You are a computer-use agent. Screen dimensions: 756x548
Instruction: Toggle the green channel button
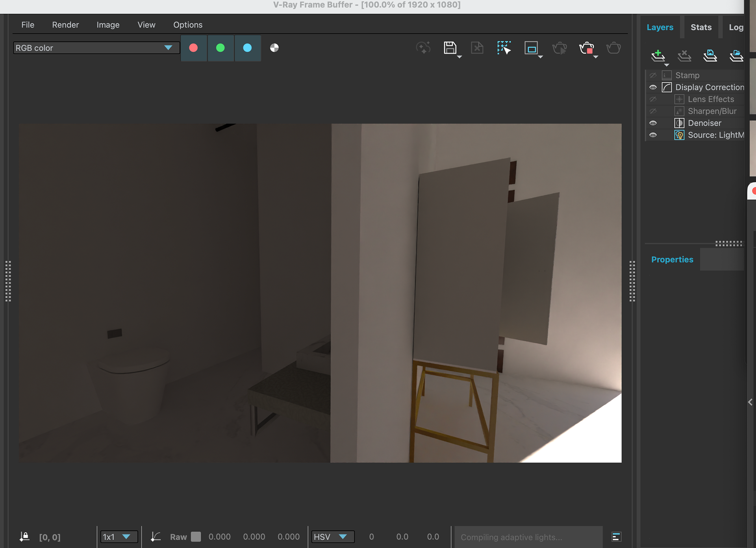220,48
